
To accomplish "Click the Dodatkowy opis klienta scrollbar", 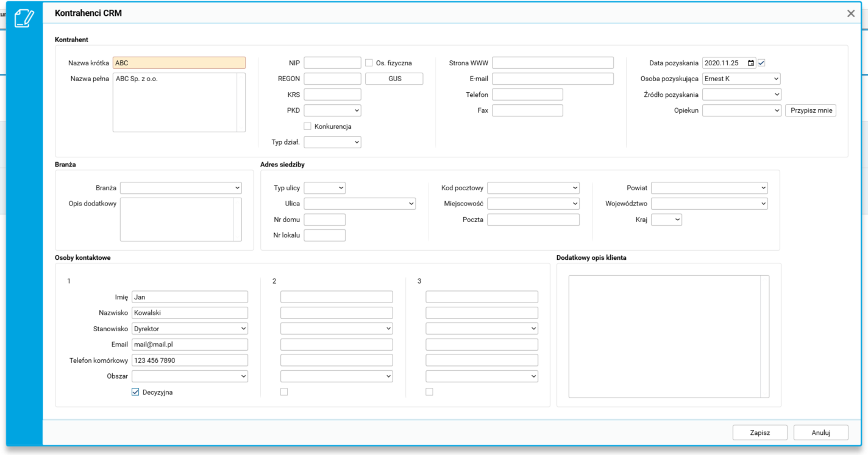I will point(764,337).
